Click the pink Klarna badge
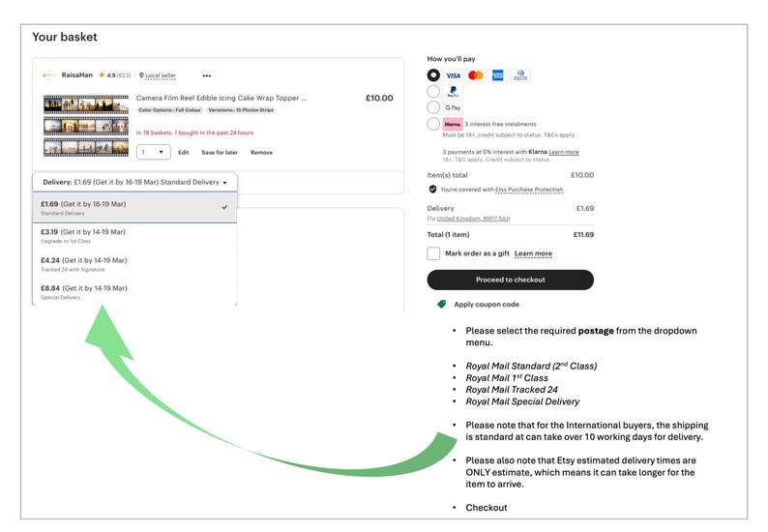The width and height of the screenshot is (768, 532). [453, 124]
